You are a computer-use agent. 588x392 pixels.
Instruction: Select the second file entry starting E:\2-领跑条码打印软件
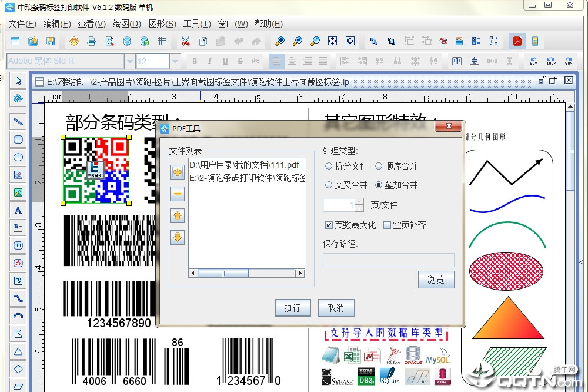pyautogui.click(x=247, y=178)
